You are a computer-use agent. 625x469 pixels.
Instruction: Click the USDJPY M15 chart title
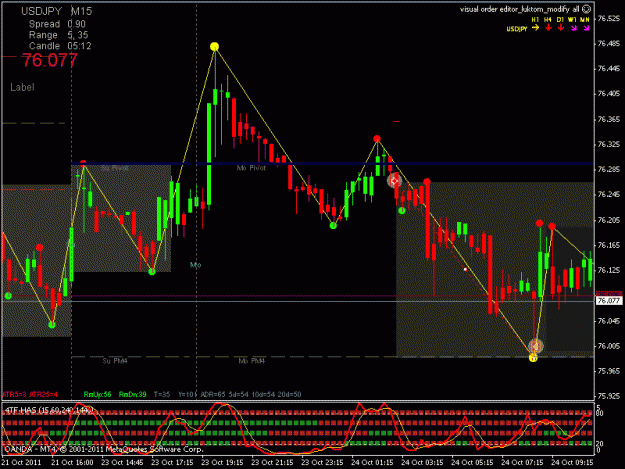click(x=57, y=12)
